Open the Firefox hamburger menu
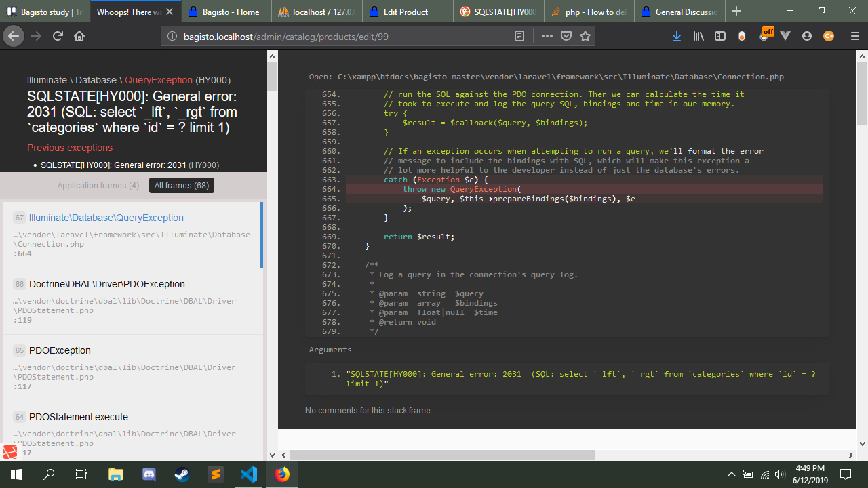The image size is (868, 488). 854,36
